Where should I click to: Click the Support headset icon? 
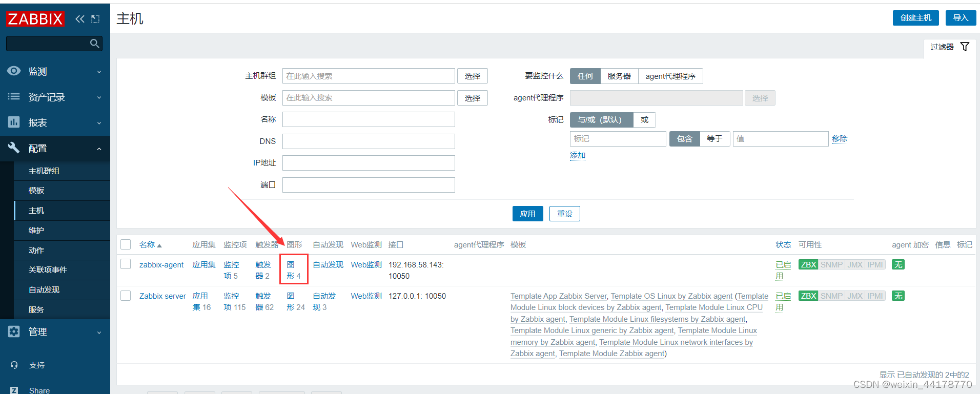click(14, 365)
